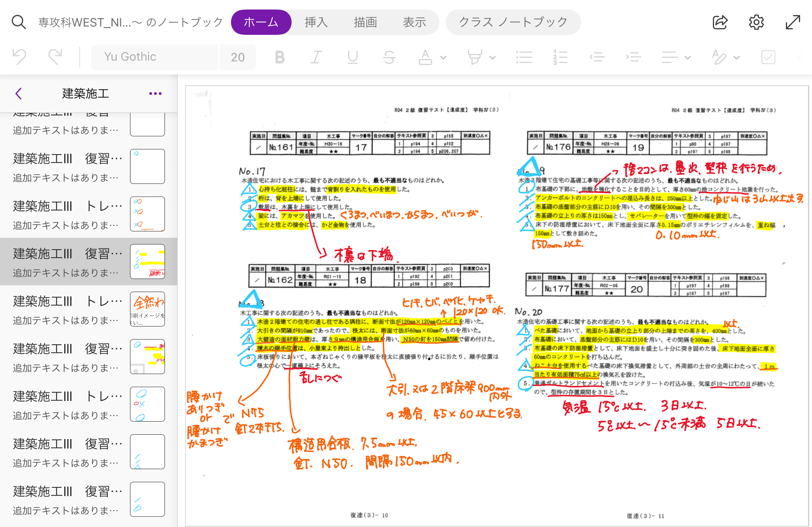Toggle bold formatting
This screenshot has width=812, height=527.
280,57
